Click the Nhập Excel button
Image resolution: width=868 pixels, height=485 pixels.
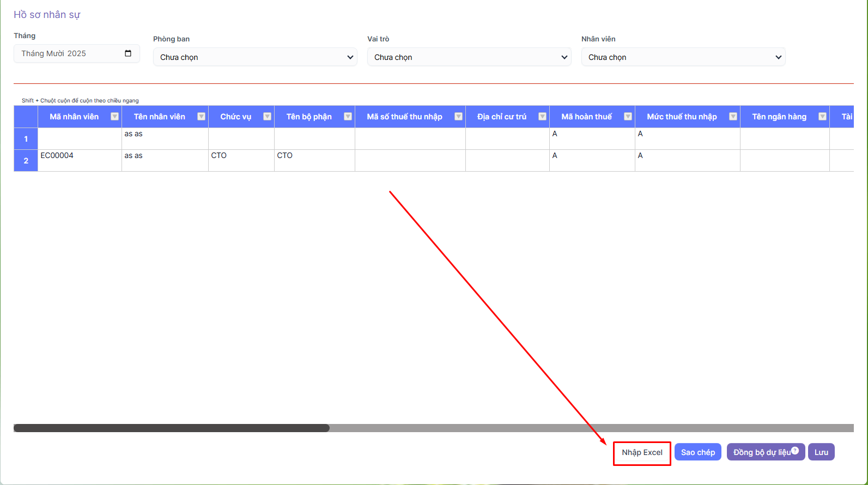pyautogui.click(x=642, y=453)
